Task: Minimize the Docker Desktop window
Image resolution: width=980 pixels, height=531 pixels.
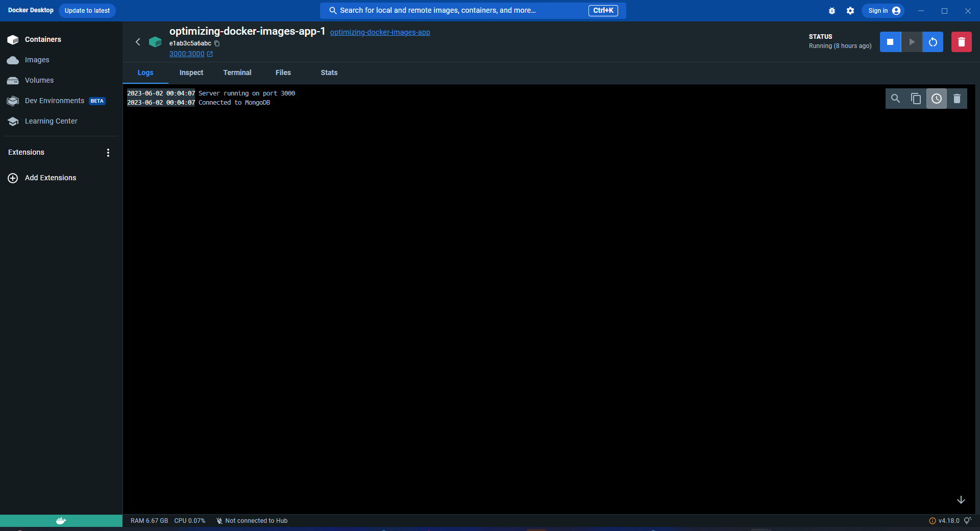Action: pos(921,11)
